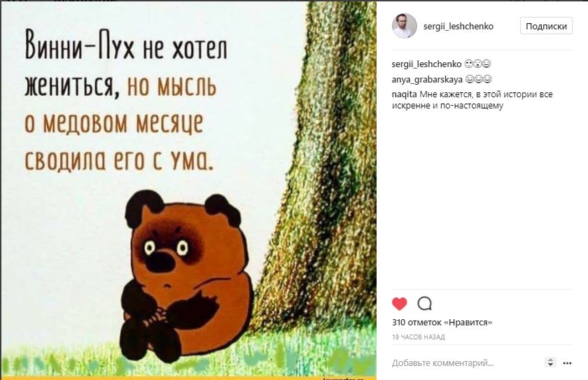
Task: Open sergii_leshchenko profile from the post header
Action: (x=458, y=26)
